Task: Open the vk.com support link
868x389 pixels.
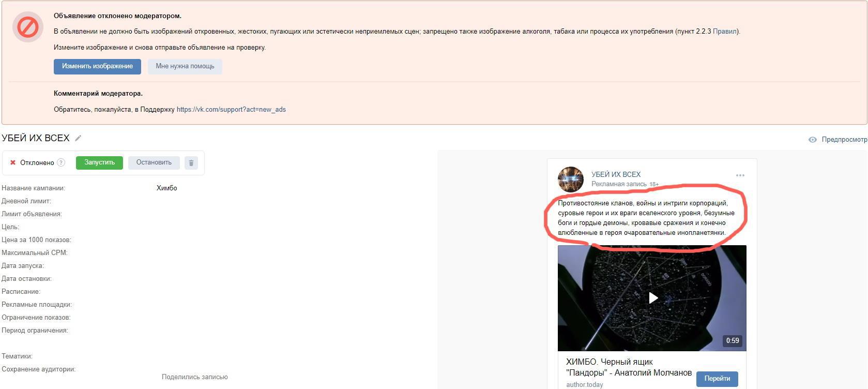Action: (x=231, y=110)
